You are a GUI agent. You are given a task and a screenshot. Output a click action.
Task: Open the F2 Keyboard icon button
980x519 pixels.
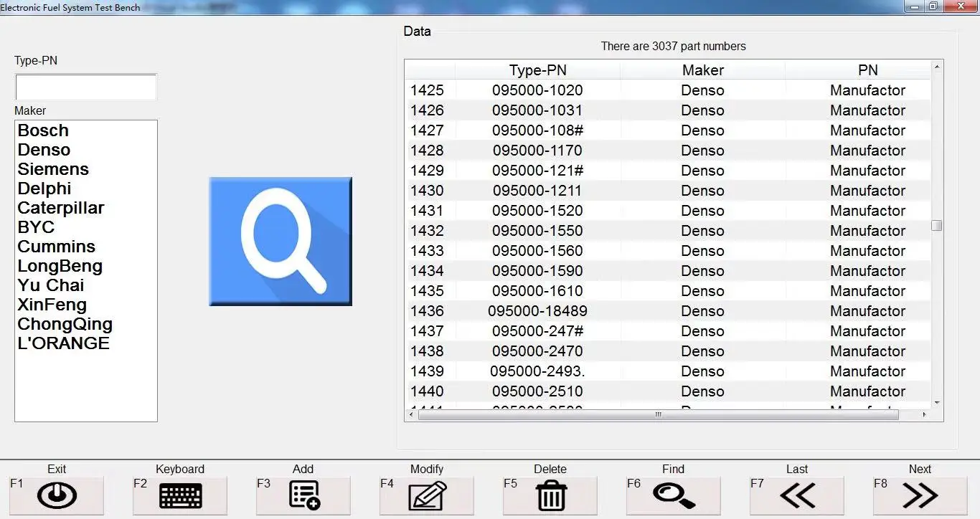pyautogui.click(x=180, y=495)
